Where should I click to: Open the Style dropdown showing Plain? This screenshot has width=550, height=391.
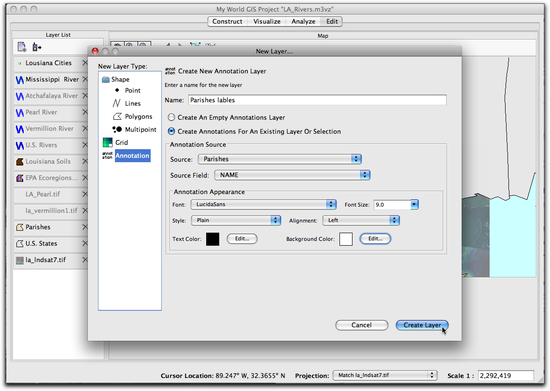point(236,220)
